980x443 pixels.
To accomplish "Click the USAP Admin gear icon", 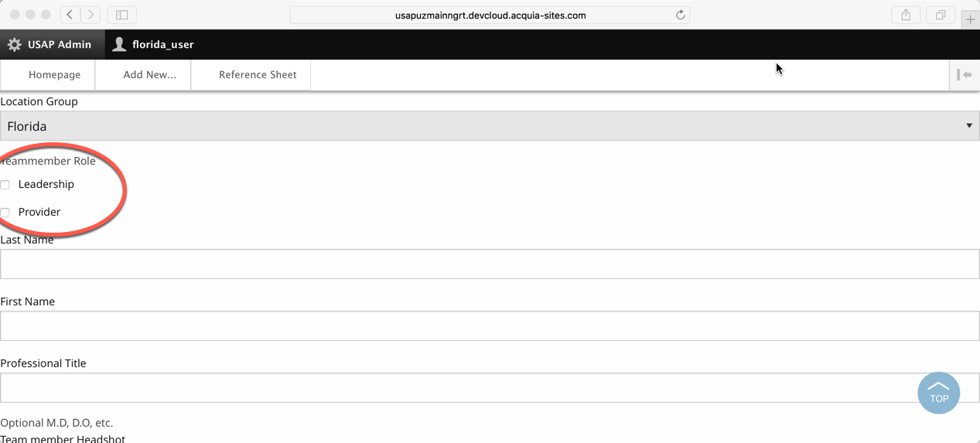I will click(14, 45).
